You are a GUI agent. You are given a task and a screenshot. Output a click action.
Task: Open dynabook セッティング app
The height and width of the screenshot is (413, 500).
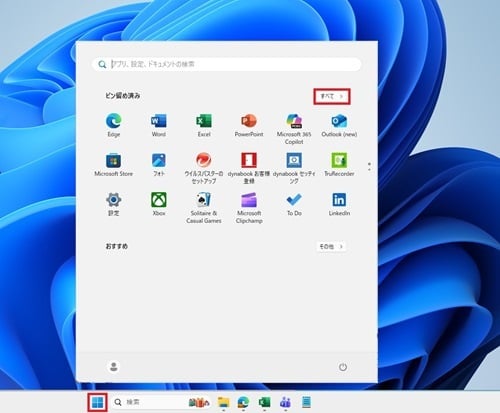294,168
